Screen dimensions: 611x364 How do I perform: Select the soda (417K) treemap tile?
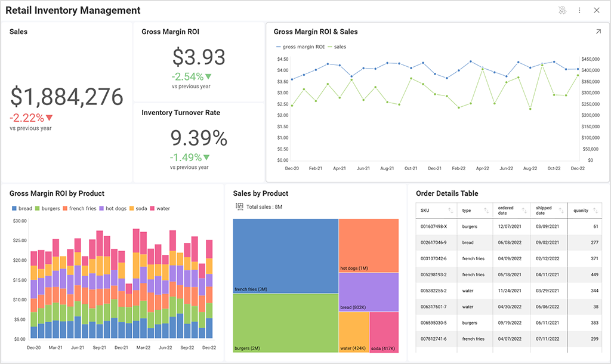point(384,332)
